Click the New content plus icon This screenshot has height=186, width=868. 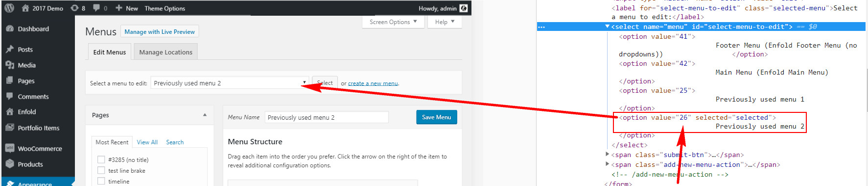click(x=119, y=8)
